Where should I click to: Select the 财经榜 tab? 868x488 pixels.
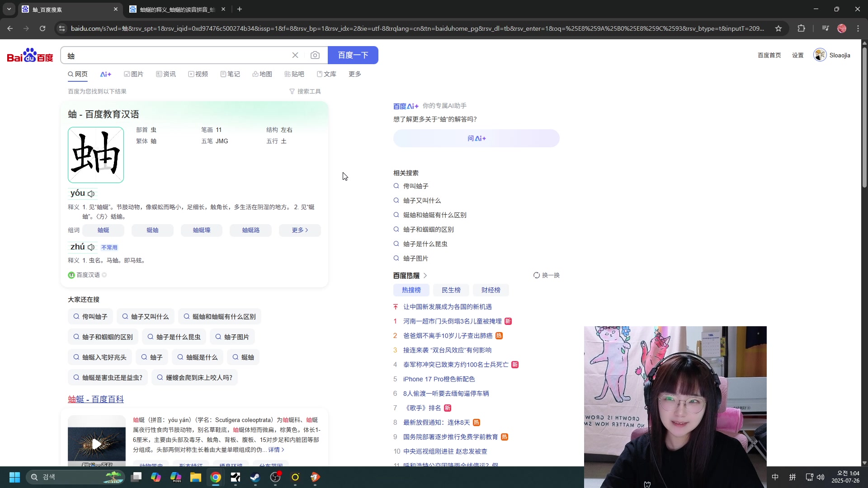tap(491, 290)
